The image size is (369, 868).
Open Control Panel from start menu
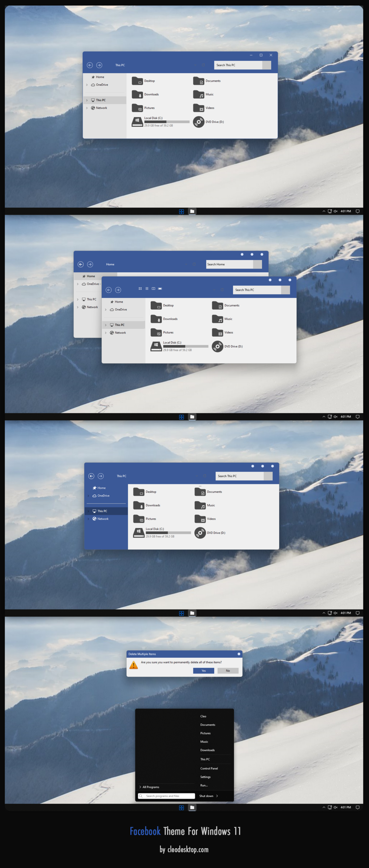click(209, 768)
